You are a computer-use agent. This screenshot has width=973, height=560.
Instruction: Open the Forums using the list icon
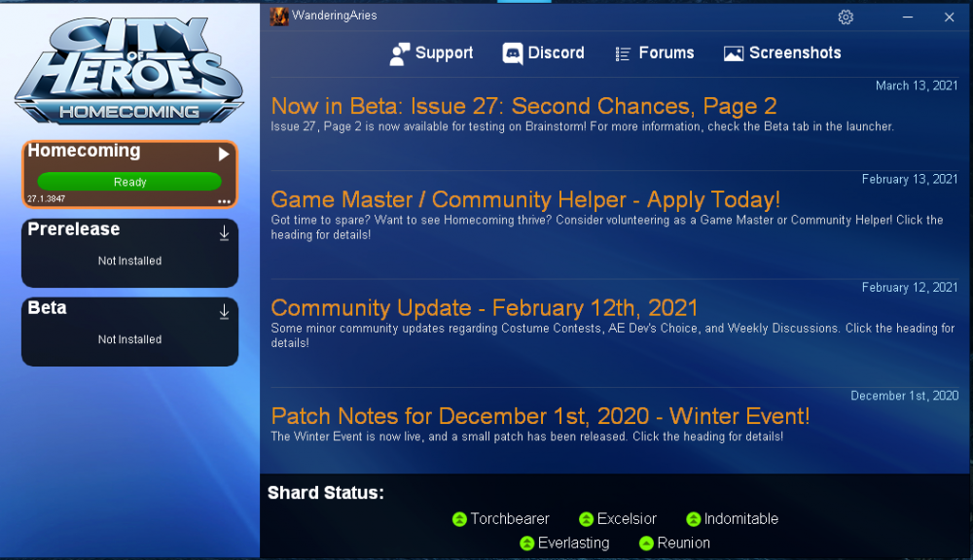[621, 53]
